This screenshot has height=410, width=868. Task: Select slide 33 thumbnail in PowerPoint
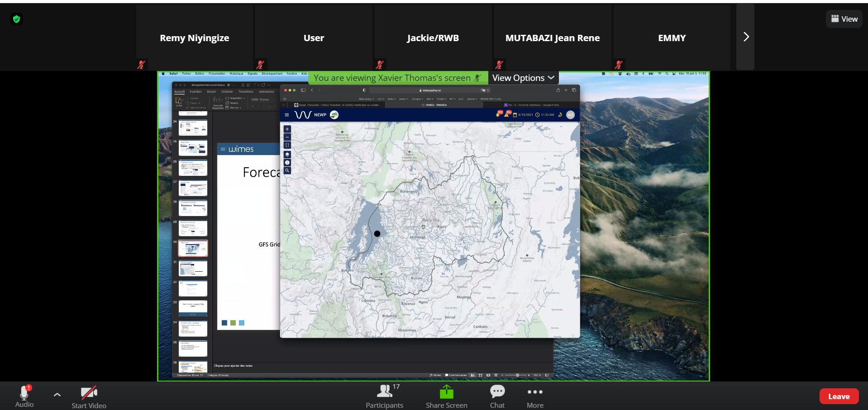click(193, 308)
